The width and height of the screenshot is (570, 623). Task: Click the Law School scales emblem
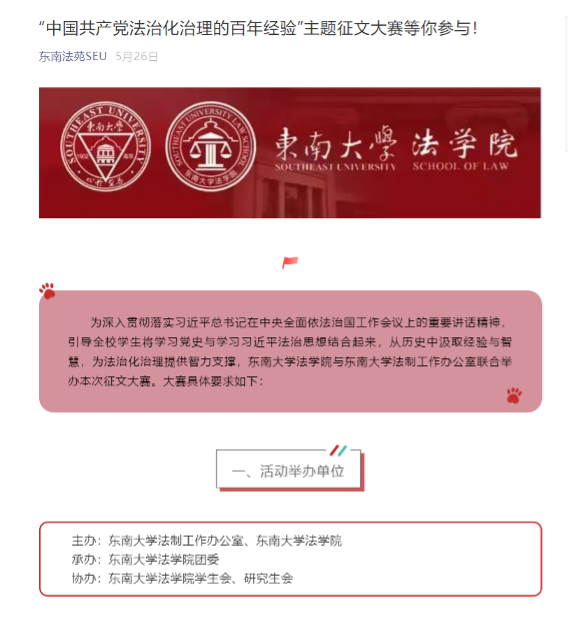pyautogui.click(x=211, y=146)
